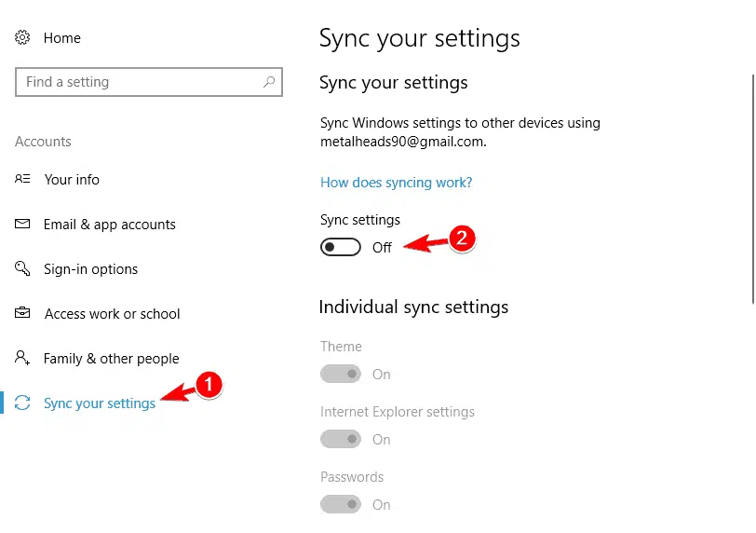Open Email & app accounts page
The height and width of the screenshot is (533, 756).
click(110, 225)
